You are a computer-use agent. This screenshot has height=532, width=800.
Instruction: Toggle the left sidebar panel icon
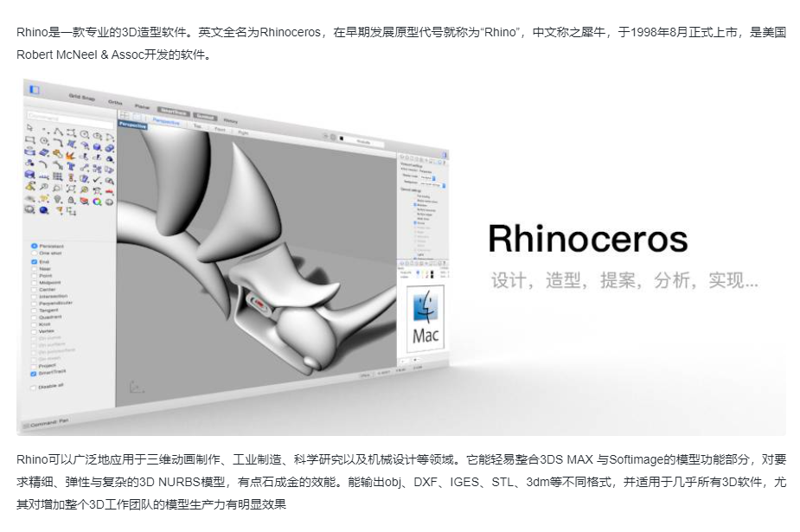point(35,89)
